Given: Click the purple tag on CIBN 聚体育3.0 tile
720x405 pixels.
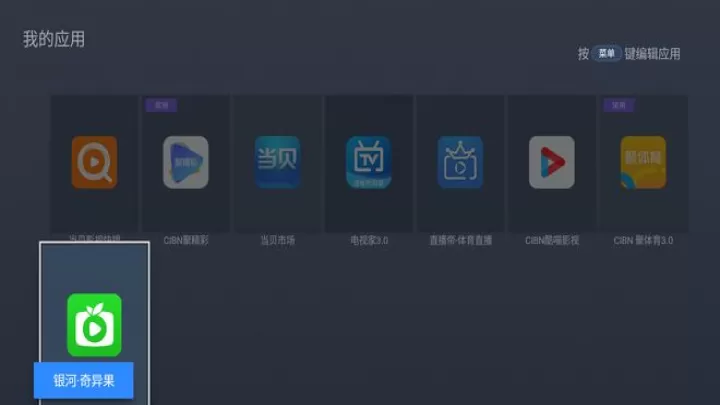Looking at the screenshot, I should (x=619, y=105).
